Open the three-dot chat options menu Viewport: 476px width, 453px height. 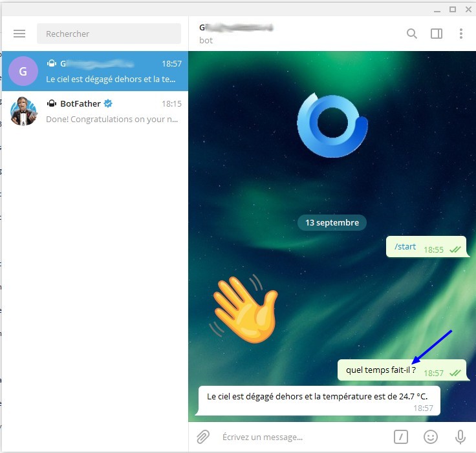pyautogui.click(x=461, y=34)
